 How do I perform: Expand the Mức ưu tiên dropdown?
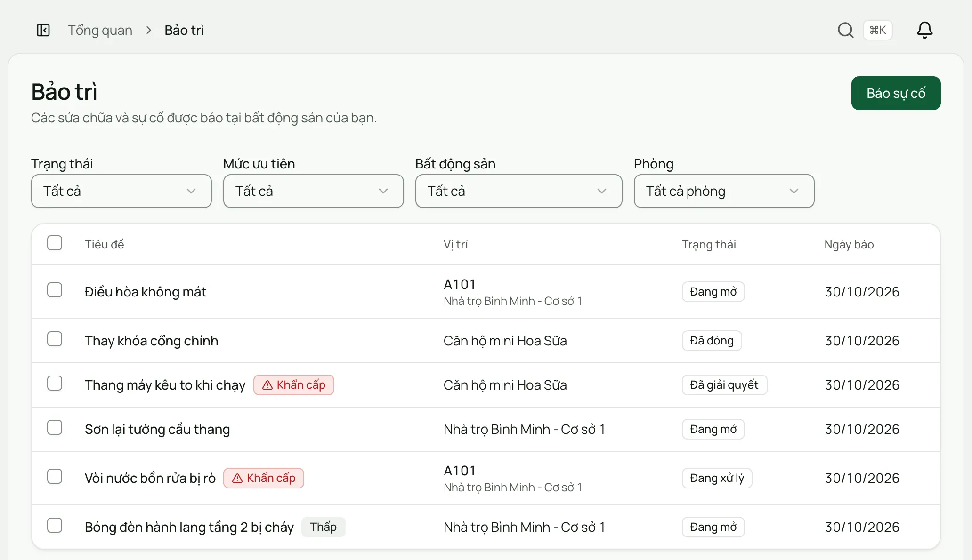click(314, 191)
